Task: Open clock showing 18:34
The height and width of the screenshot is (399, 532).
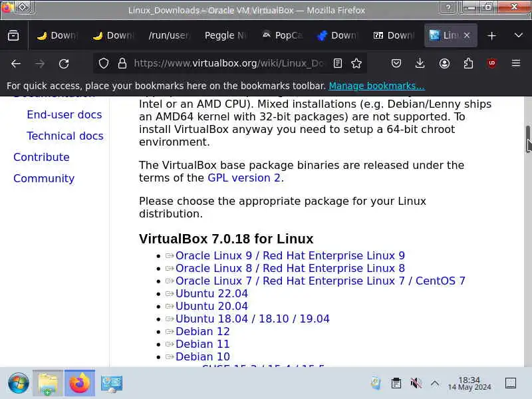Action: [469, 384]
